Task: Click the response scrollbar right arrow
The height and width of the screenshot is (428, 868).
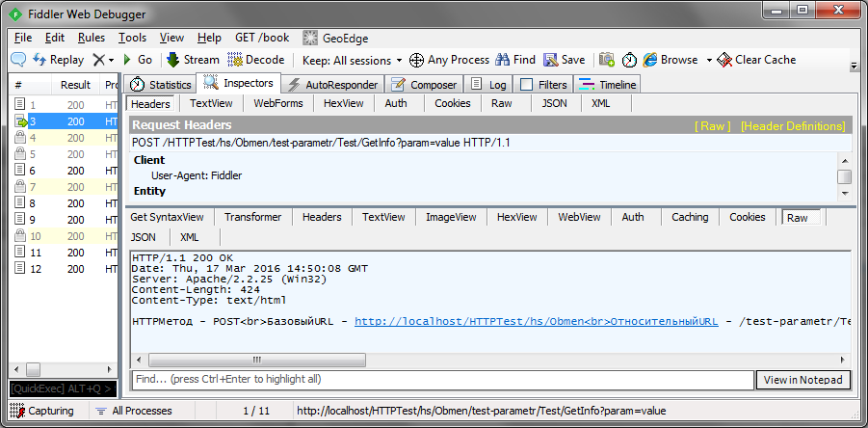Action: 844,360
